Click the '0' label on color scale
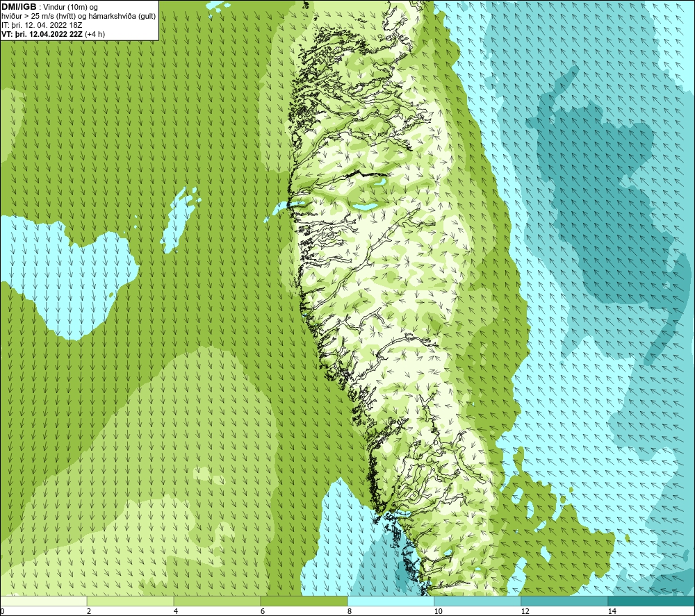This screenshot has height=616, width=695. [x=2, y=611]
